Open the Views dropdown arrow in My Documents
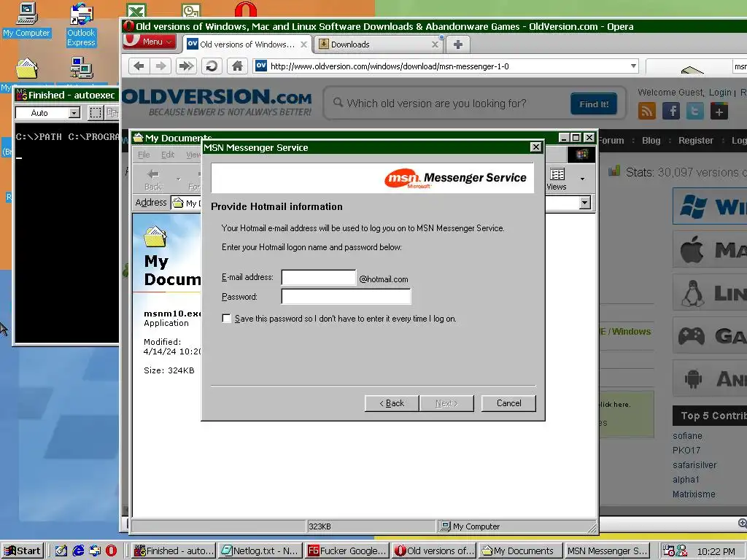 click(x=582, y=179)
